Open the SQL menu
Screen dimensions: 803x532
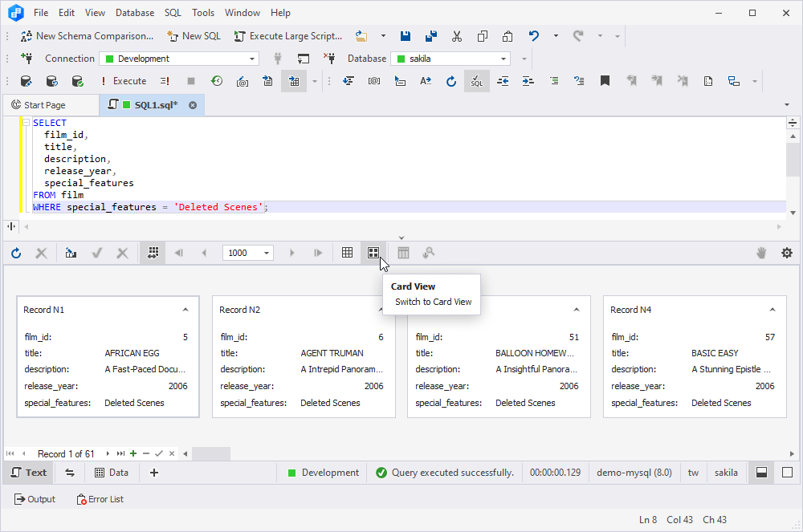(173, 13)
